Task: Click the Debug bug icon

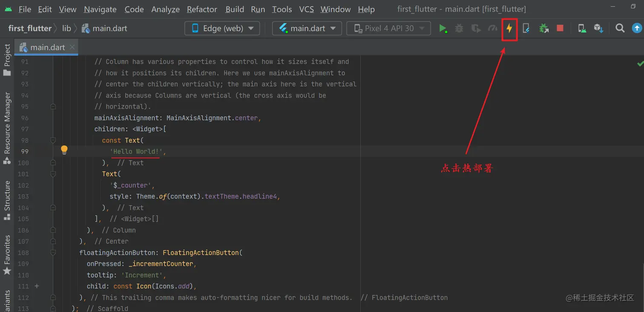Action: click(459, 29)
